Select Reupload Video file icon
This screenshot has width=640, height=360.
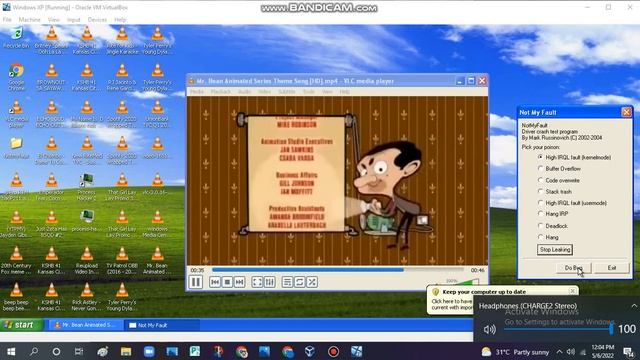click(x=87, y=261)
